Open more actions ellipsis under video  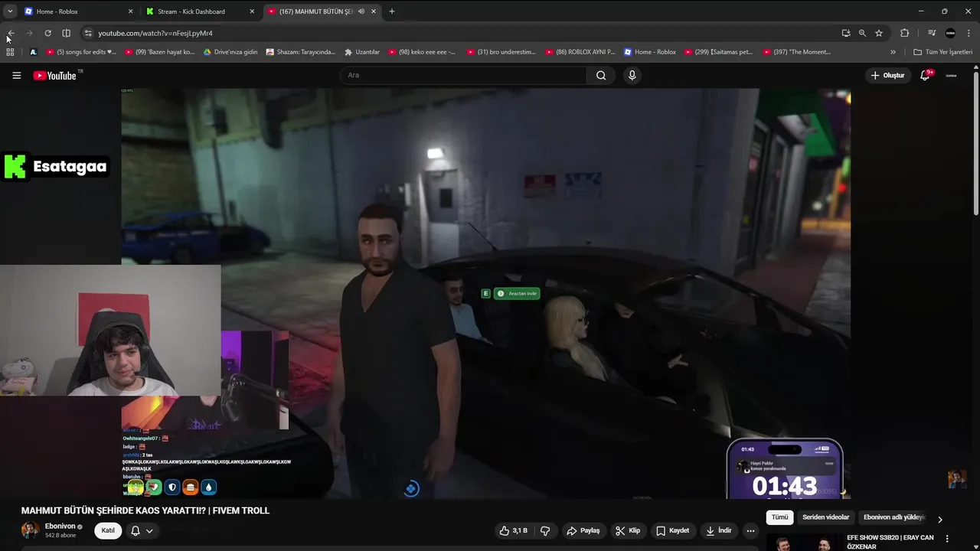(x=750, y=530)
